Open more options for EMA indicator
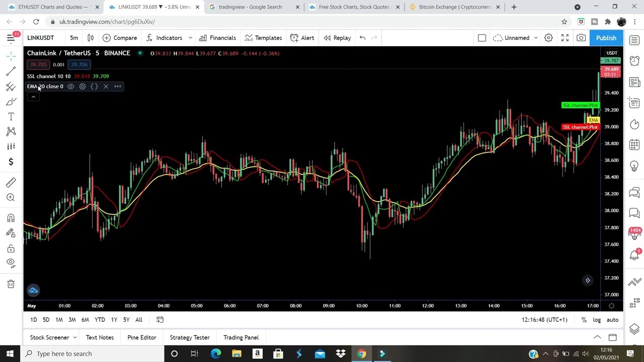 tap(118, 86)
